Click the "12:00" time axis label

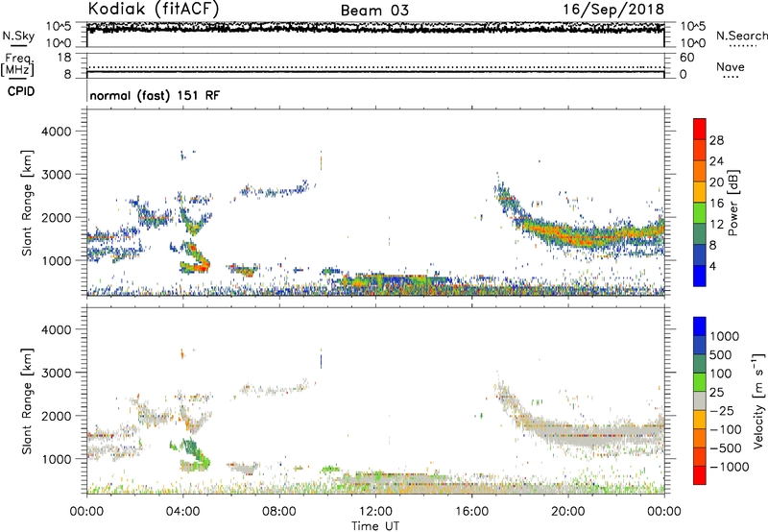[375, 512]
